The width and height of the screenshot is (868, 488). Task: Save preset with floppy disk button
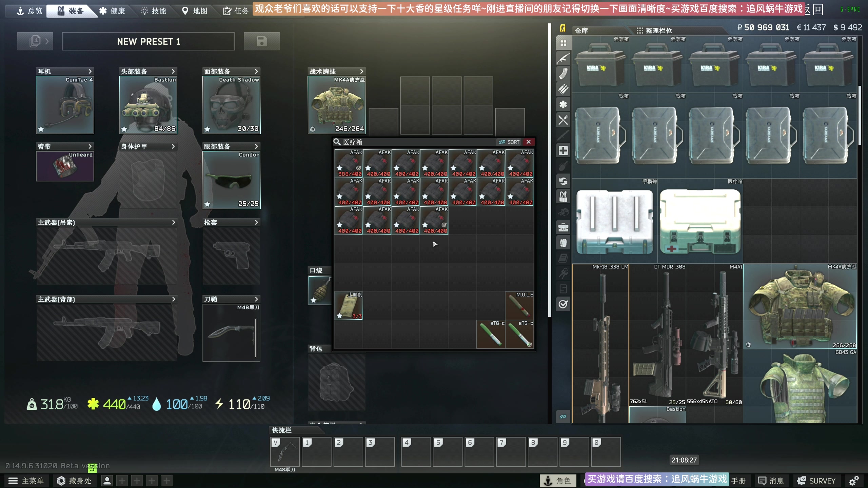click(x=262, y=41)
